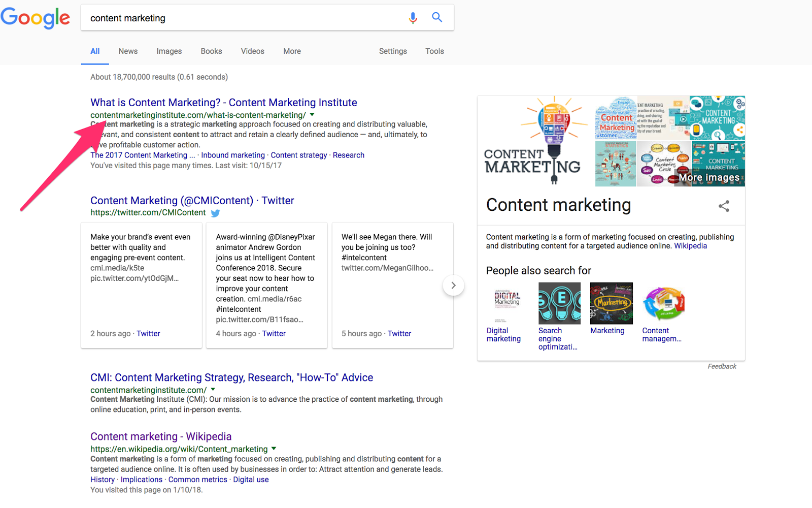
Task: Open the Content Marketing Circle diagram image
Action: point(663,164)
